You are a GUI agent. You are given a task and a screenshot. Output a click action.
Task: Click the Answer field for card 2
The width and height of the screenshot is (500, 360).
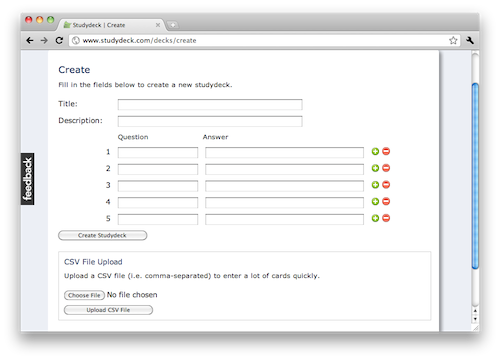pos(284,169)
